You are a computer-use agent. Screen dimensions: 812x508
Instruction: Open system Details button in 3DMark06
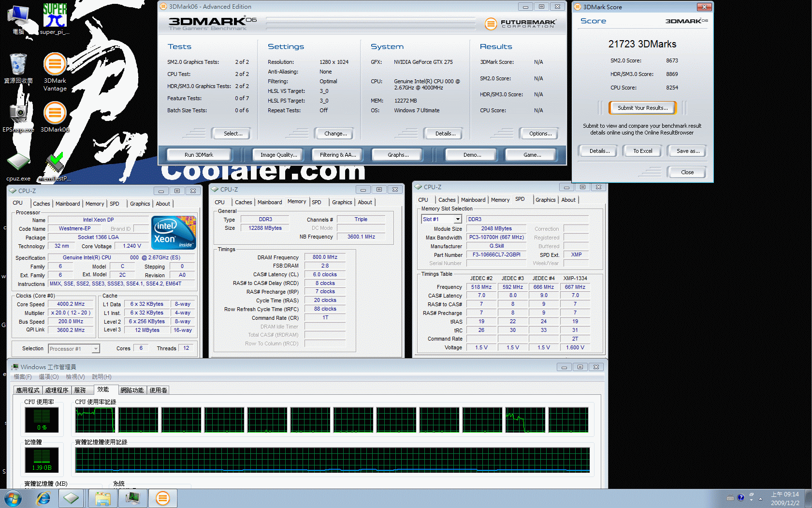tap(443, 134)
